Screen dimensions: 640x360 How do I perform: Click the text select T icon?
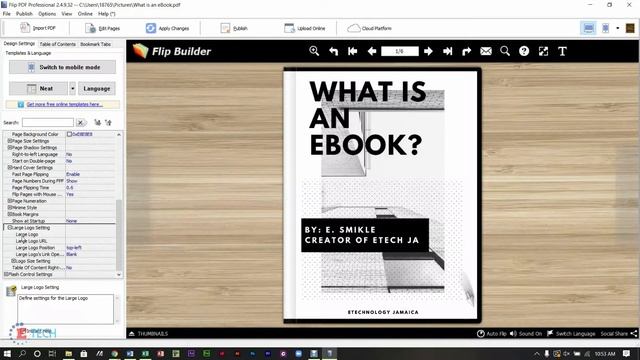click(x=562, y=51)
